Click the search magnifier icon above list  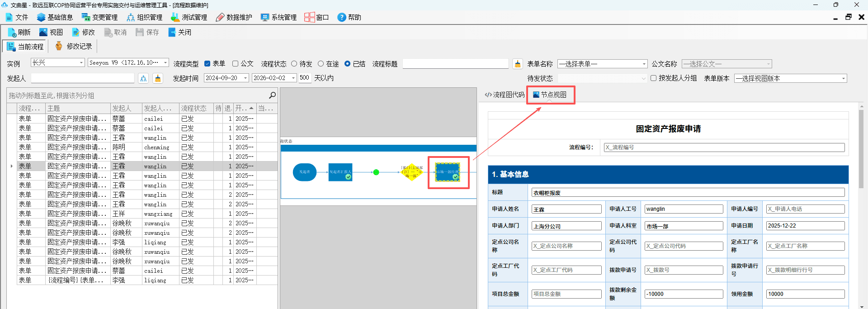272,95
